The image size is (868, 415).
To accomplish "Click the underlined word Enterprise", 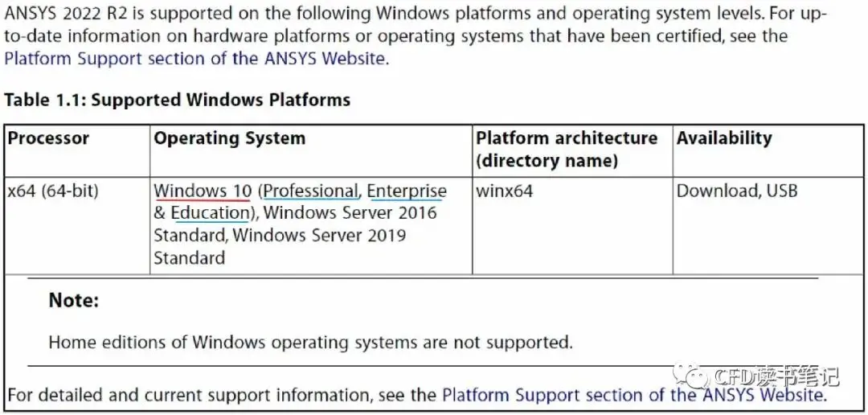I will coord(407,191).
